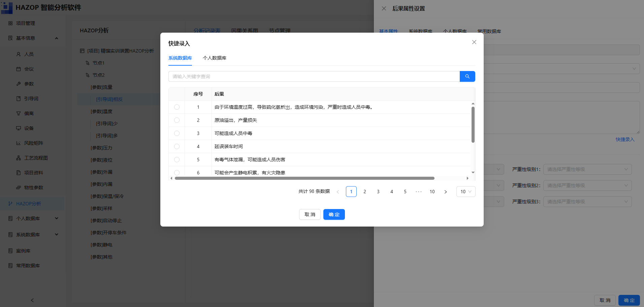Open the 严重性级别1 severity dropdown
The image size is (644, 307).
tap(587, 169)
